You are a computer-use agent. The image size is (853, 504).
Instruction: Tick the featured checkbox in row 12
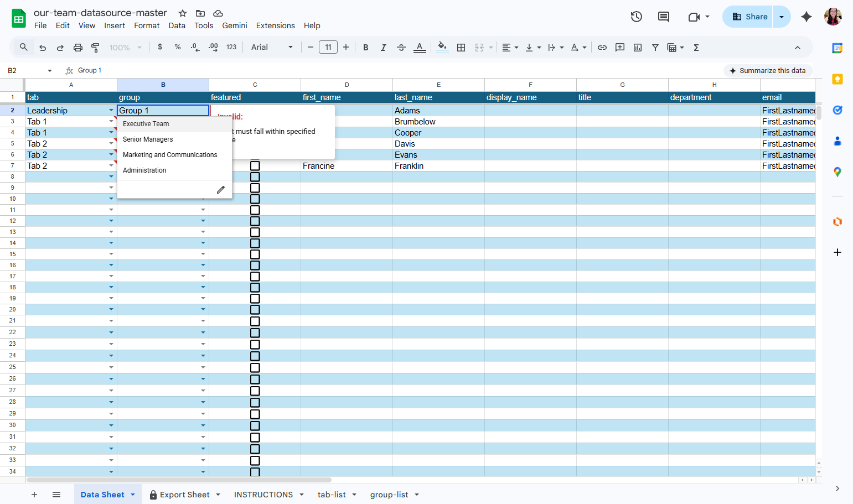[255, 221]
